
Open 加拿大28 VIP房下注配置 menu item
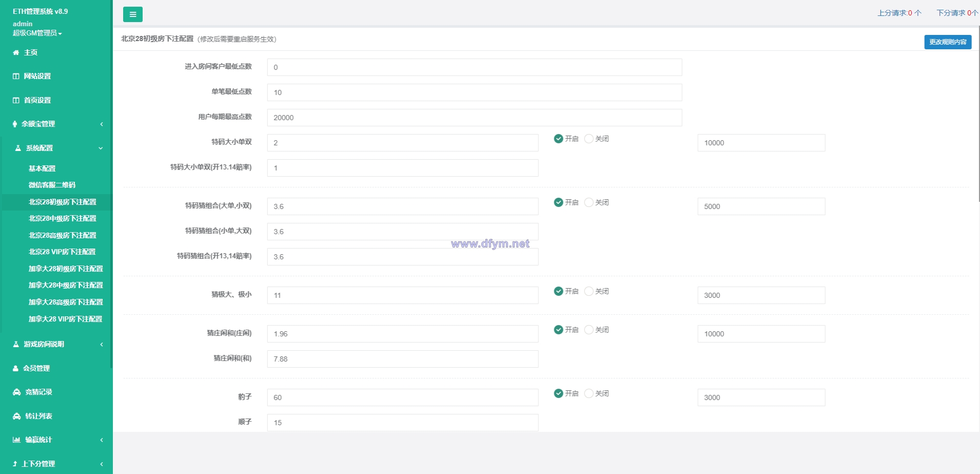tap(66, 319)
